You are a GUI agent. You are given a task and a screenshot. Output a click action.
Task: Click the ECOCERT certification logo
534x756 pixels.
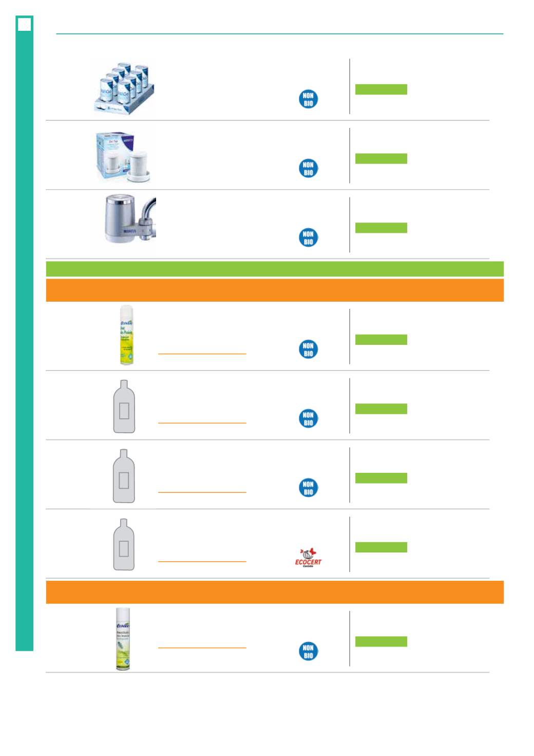coord(308,558)
